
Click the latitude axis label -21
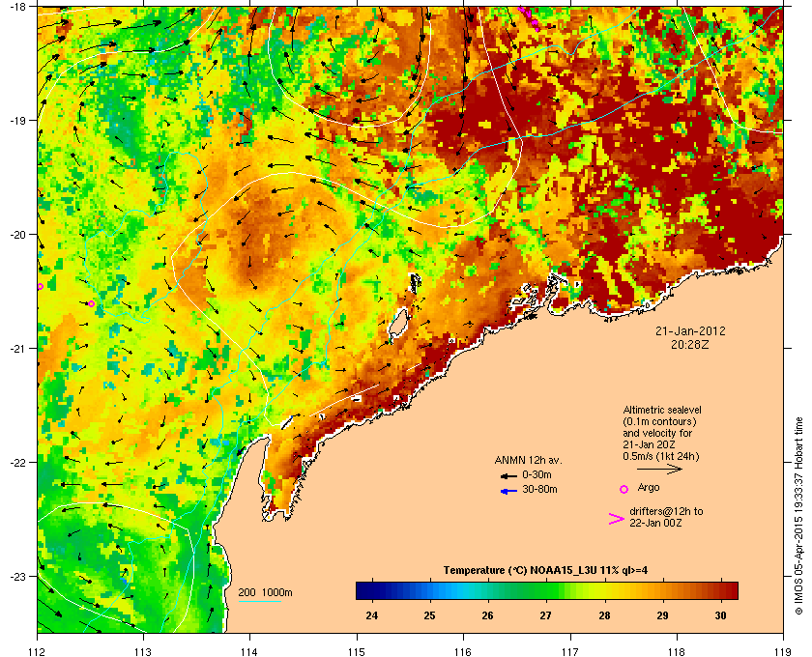coord(17,349)
